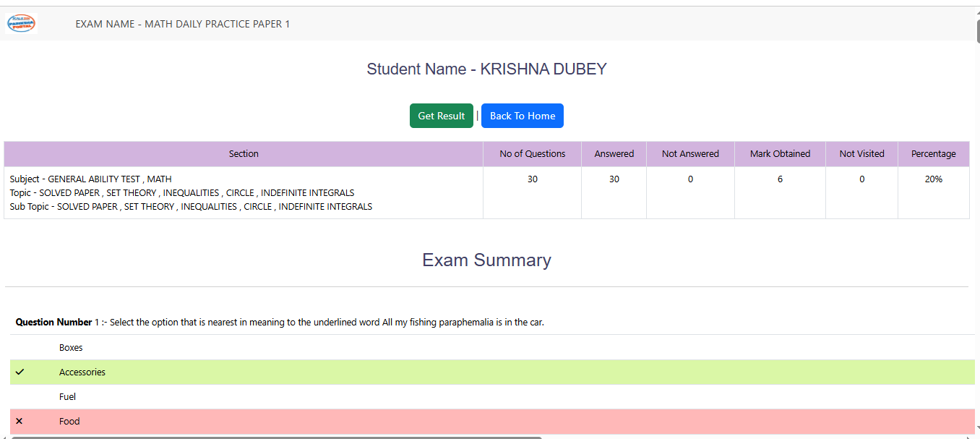This screenshot has width=980, height=439.
Task: Click the vertical scrollbar thumb
Action: [976, 33]
